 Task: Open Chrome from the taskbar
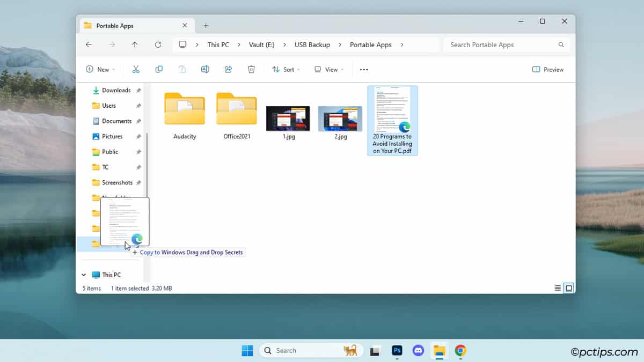[x=461, y=350]
